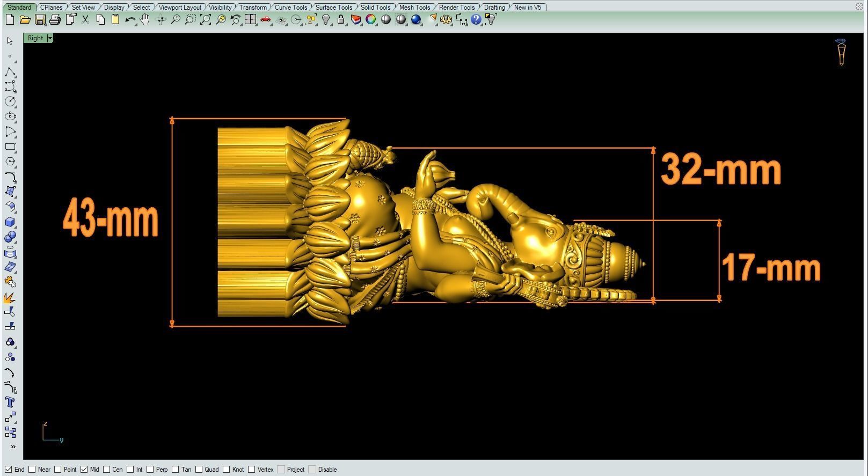This screenshot has height=476, width=868.
Task: Click the light bulb Hide objects icon
Action: [x=325, y=20]
